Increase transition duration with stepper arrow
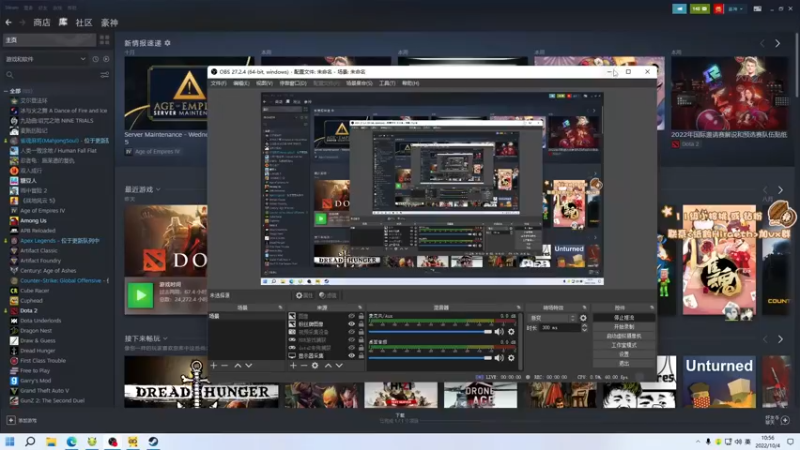The width and height of the screenshot is (800, 450). tap(584, 326)
